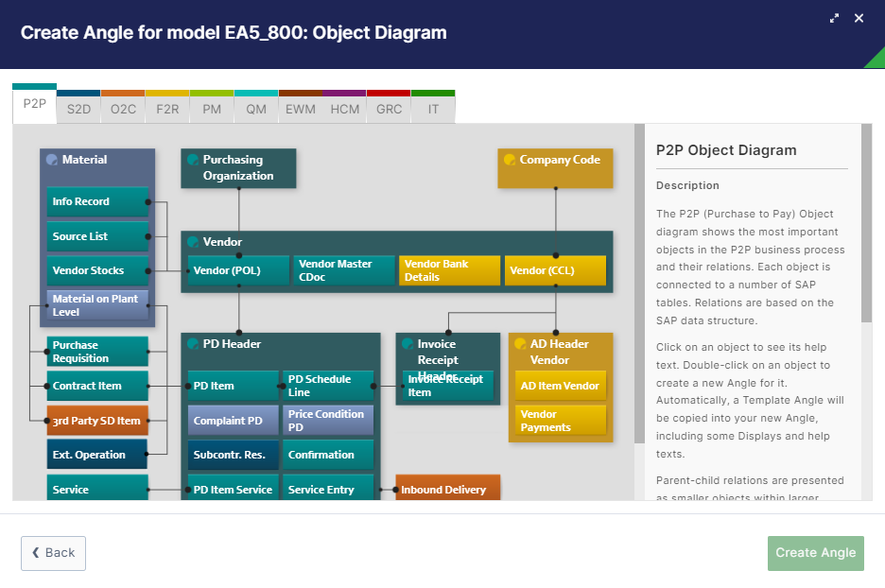Switch to the S2D tab
Image resolution: width=885 pixels, height=588 pixels.
point(78,109)
